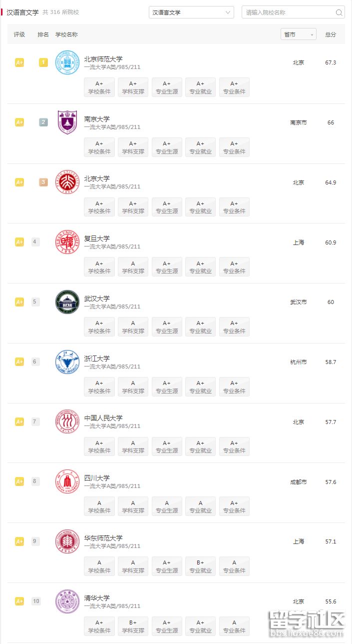The image size is (352, 644).
Task: Click the search magnifier icon
Action: (339, 12)
